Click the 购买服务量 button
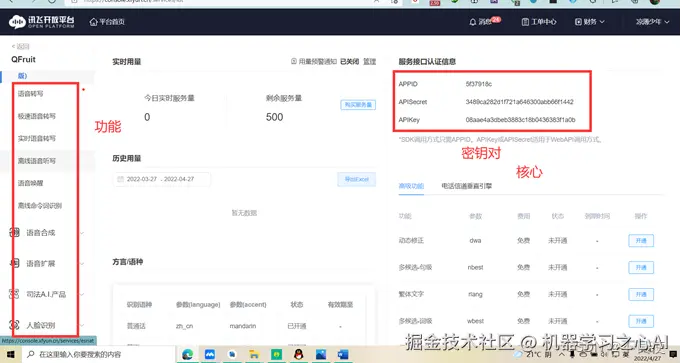This screenshot has height=364, width=681. coord(358,105)
